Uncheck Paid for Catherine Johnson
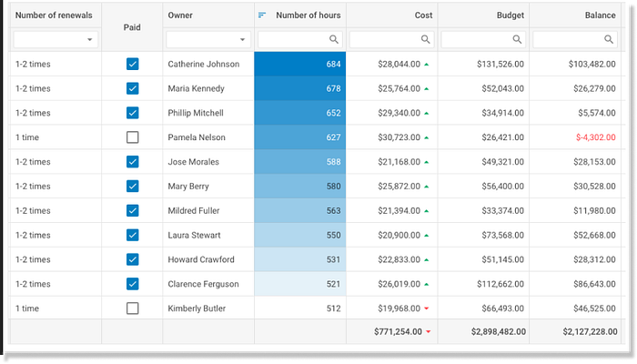637x364 pixels. (133, 64)
